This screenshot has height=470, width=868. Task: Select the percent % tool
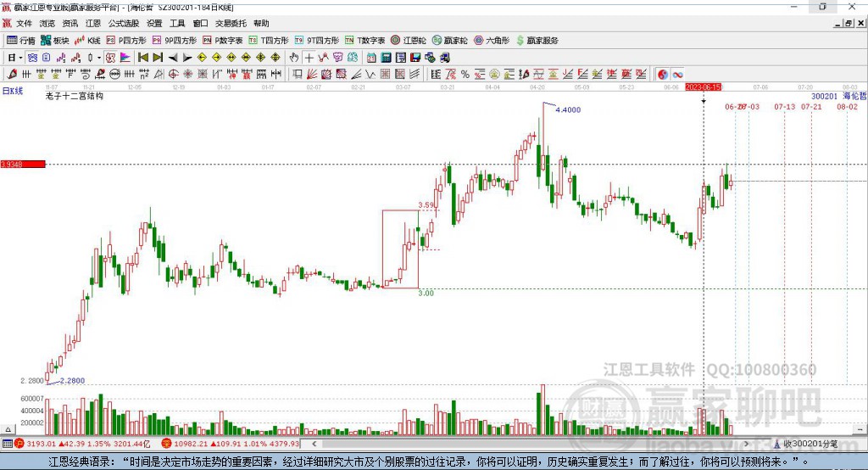coord(465,75)
